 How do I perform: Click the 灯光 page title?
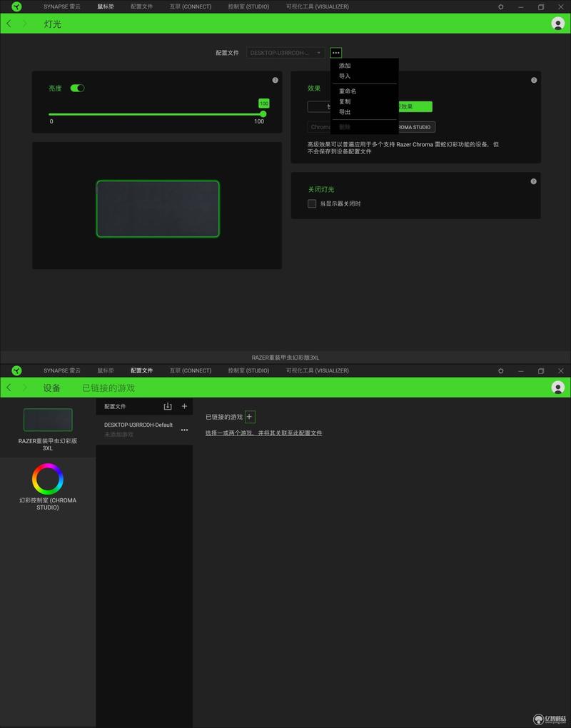point(52,24)
